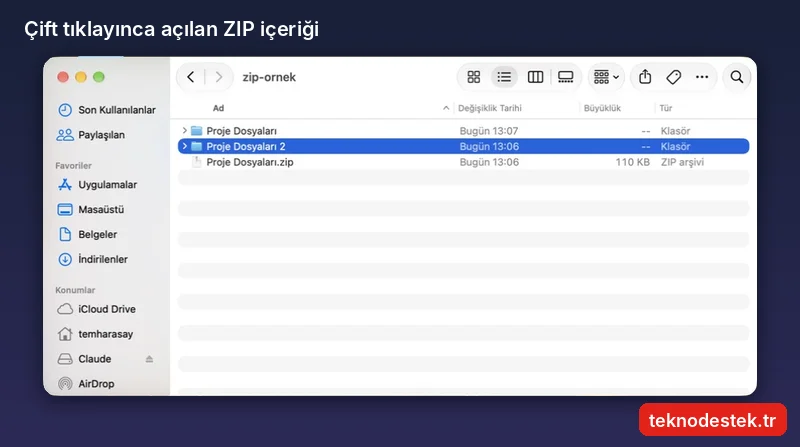Click the AirDrop sidebar icon
800x447 pixels.
[65, 384]
